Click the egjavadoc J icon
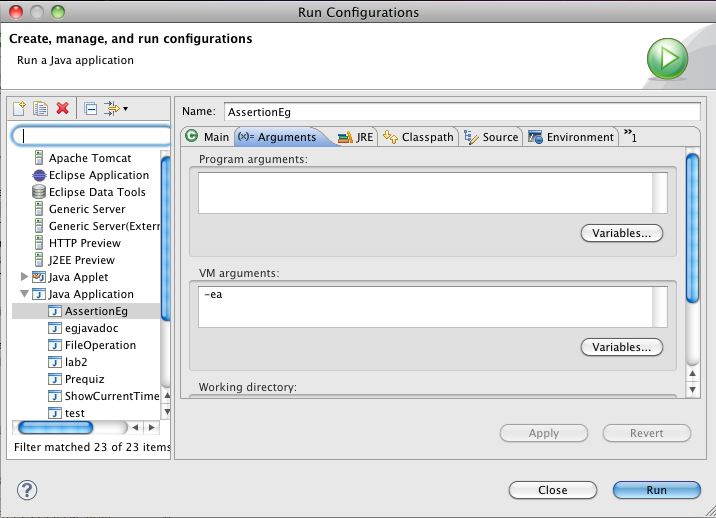Image resolution: width=716 pixels, height=518 pixels. [x=55, y=328]
